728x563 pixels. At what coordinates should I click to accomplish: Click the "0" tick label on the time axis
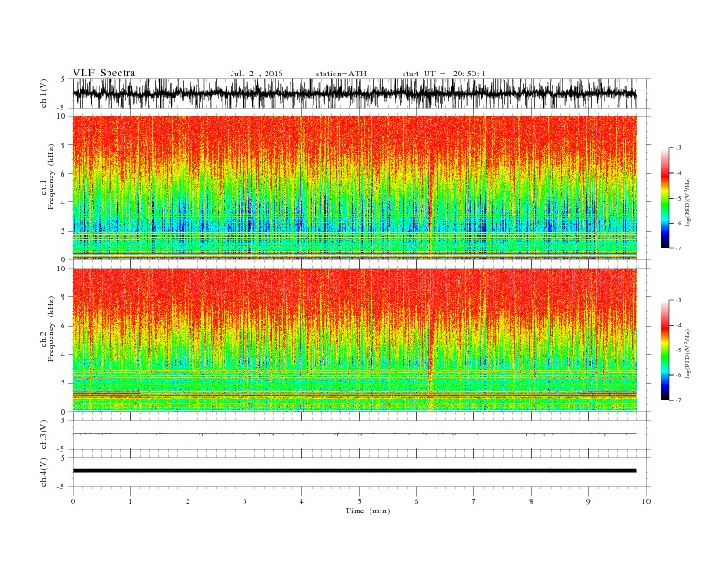pyautogui.click(x=73, y=501)
